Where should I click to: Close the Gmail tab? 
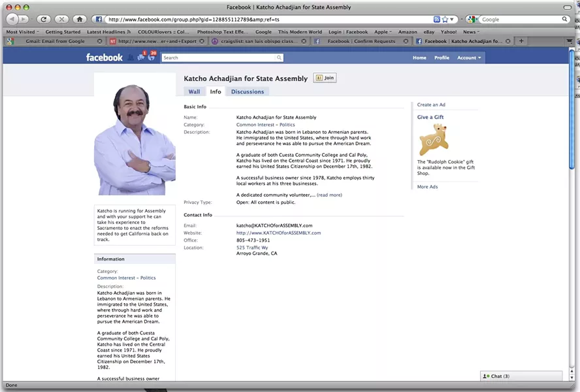pyautogui.click(x=99, y=41)
